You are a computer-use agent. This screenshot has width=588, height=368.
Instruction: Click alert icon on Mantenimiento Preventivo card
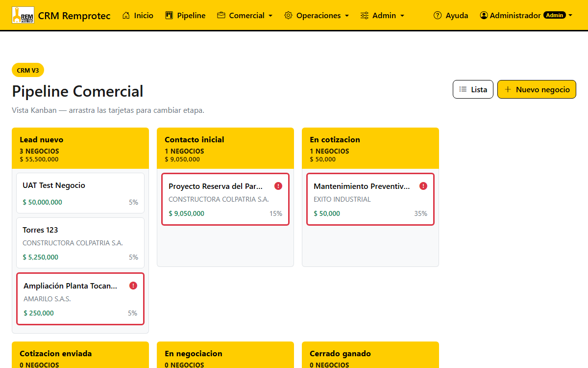(423, 186)
